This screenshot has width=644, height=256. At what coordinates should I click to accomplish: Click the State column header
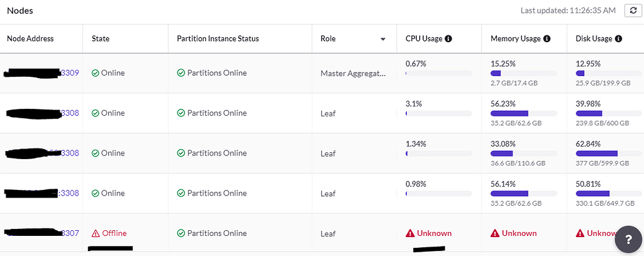coord(101,39)
